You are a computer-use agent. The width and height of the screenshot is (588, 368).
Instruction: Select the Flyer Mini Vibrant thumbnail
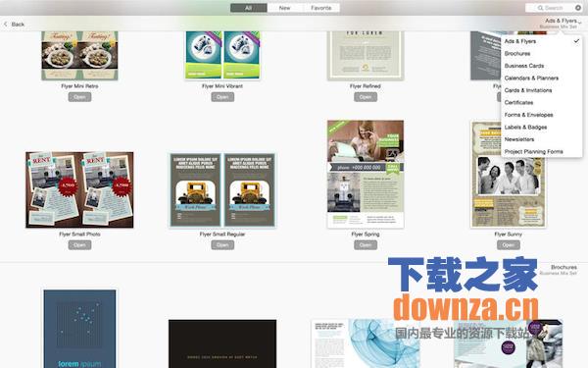[222, 55]
